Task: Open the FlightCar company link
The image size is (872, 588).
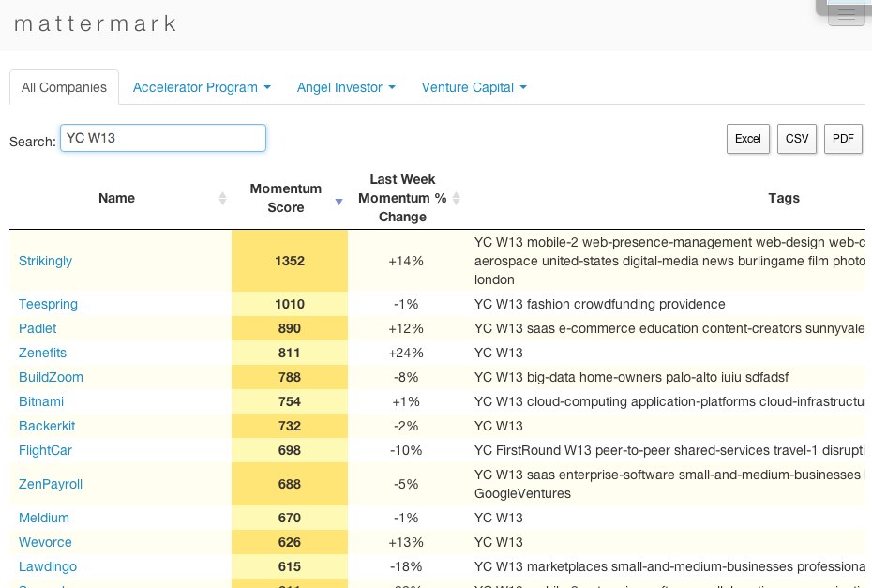Action: point(45,450)
